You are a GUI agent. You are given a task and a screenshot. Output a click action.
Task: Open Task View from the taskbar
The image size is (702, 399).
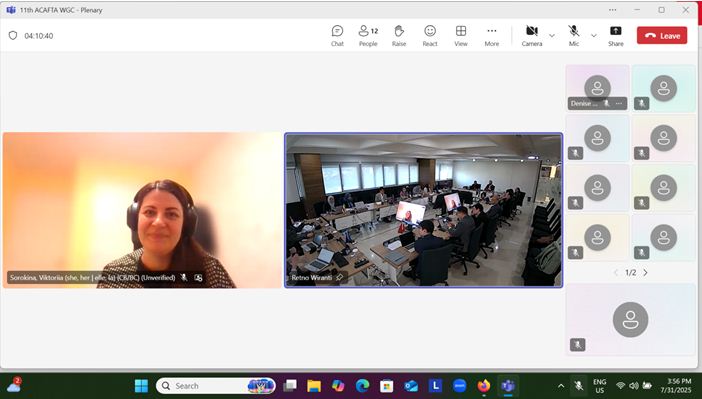tap(290, 386)
